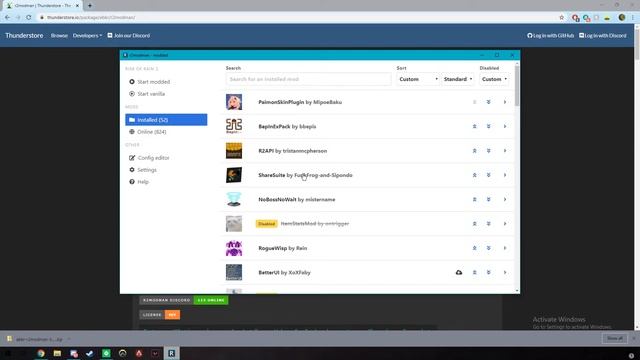Click the browser address bar

298,18
